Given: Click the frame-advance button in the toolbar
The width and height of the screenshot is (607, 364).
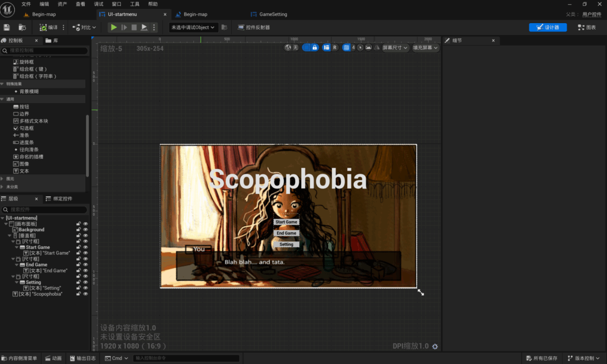Looking at the screenshot, I should pos(124,27).
